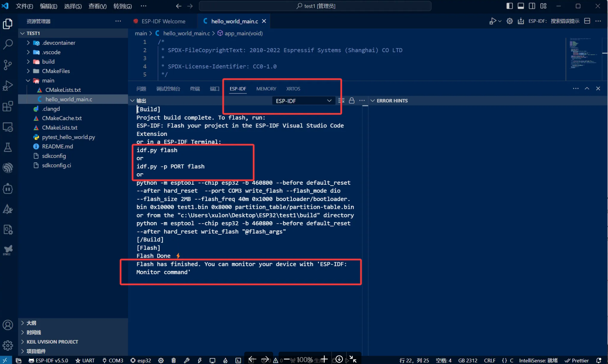
Task: Collapse the main folder
Action: pyautogui.click(x=28, y=81)
